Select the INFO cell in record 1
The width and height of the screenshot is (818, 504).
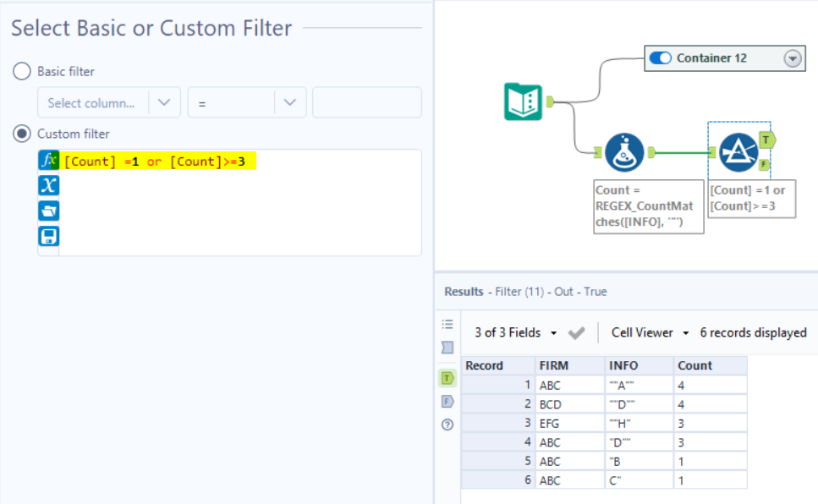(x=639, y=385)
